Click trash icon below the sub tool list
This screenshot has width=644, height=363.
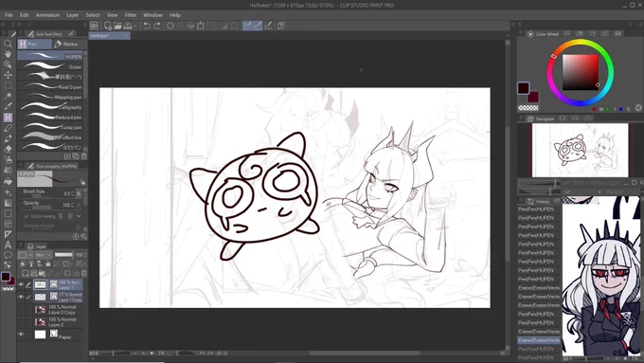[83, 156]
